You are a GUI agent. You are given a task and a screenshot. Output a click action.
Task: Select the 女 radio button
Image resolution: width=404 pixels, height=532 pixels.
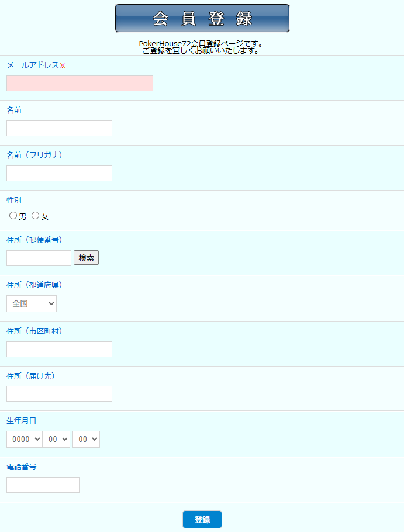click(36, 216)
